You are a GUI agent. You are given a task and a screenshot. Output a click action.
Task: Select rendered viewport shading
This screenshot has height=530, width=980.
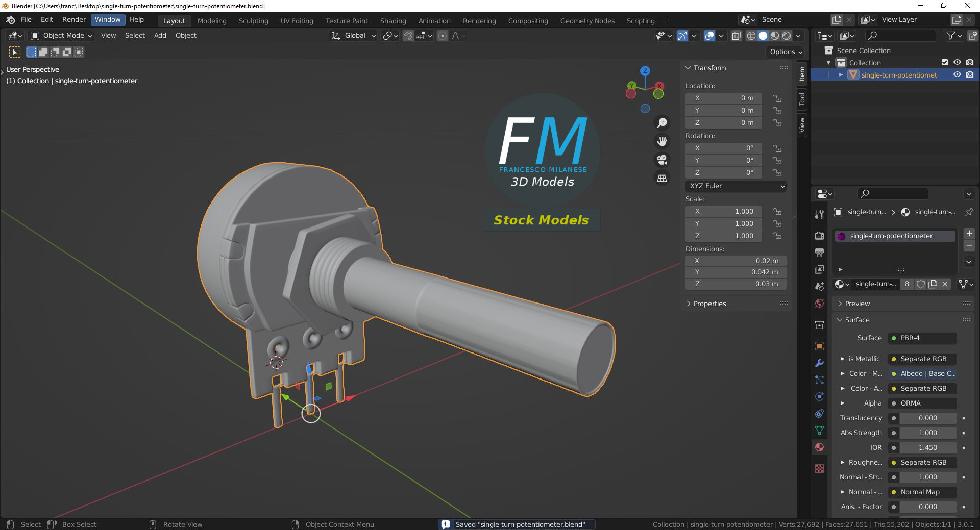pyautogui.click(x=787, y=36)
